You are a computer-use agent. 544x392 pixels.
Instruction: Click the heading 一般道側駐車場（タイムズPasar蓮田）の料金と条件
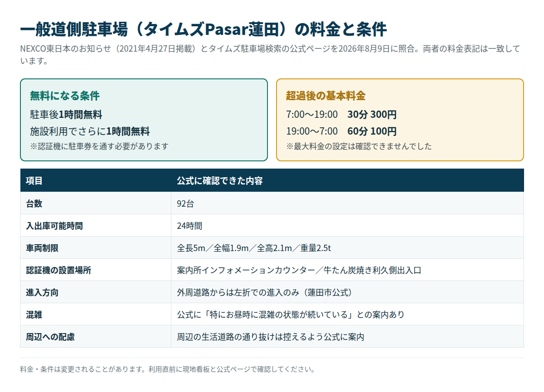pyautogui.click(x=204, y=29)
